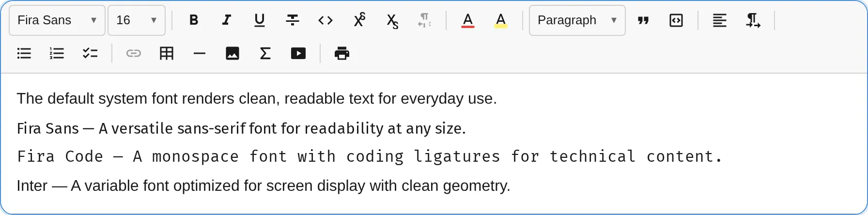Image resolution: width=868 pixels, height=215 pixels.
Task: Toggle underline formatting
Action: [x=260, y=20]
